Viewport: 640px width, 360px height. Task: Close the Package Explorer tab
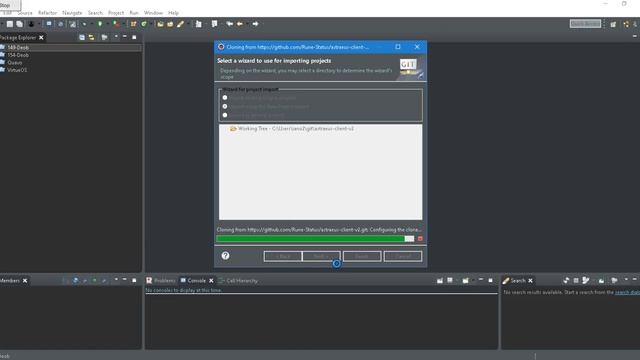[41, 38]
